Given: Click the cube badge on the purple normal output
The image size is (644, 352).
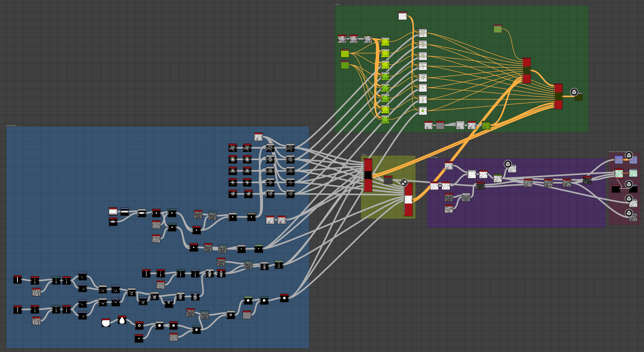Looking at the screenshot, I should pyautogui.click(x=629, y=155).
